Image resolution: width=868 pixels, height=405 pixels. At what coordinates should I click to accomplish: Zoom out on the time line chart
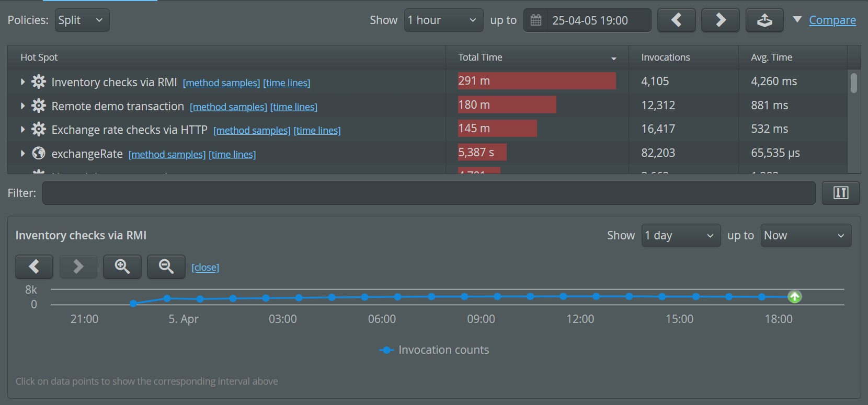pyautogui.click(x=166, y=267)
